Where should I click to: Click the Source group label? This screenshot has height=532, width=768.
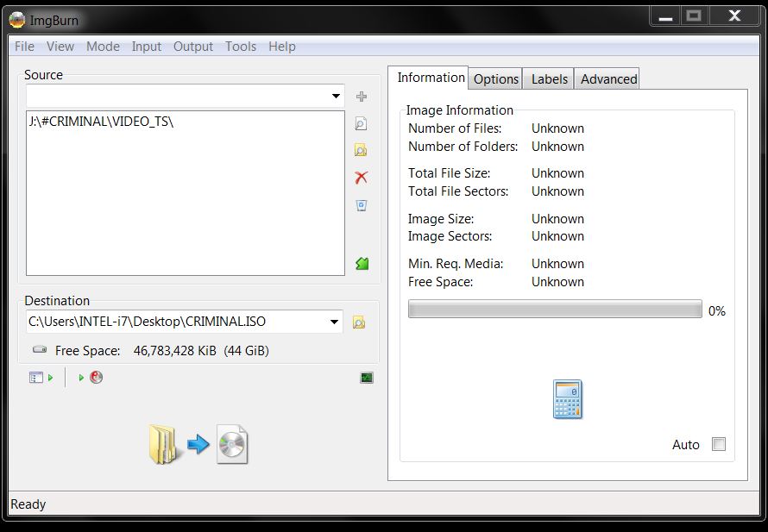point(44,75)
